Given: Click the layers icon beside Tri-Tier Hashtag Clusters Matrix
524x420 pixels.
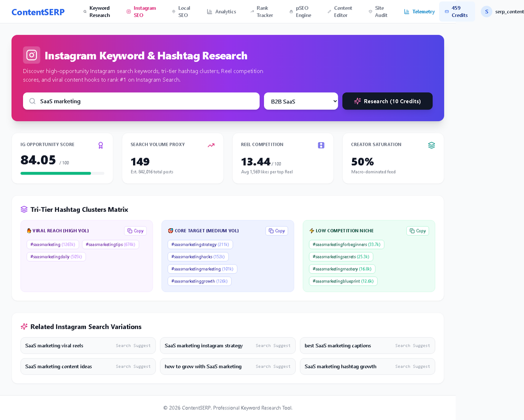Looking at the screenshot, I should coord(24,210).
